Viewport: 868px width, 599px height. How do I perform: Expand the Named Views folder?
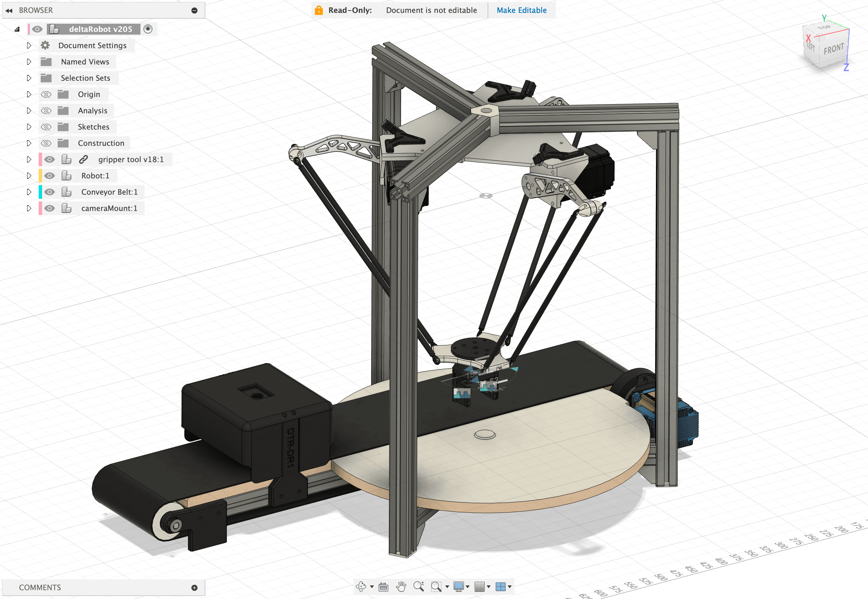(29, 61)
